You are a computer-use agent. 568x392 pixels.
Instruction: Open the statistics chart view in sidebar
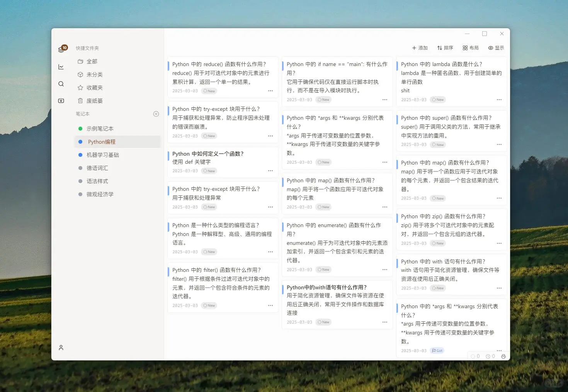point(61,66)
